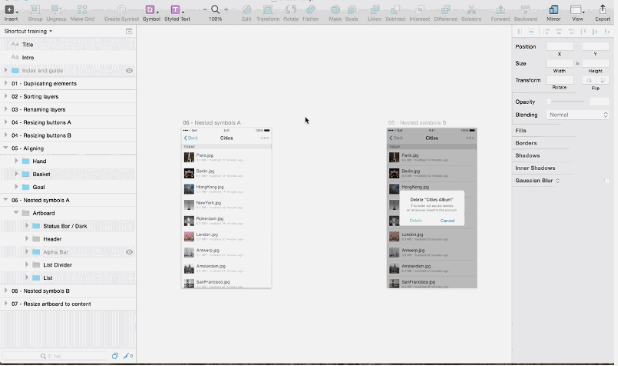This screenshot has height=366, width=618.
Task: Click the zoom in plus button
Action: point(226,9)
